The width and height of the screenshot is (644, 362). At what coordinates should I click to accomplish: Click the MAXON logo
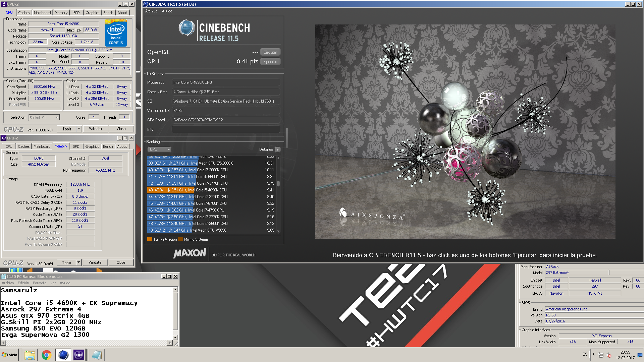[x=190, y=253]
